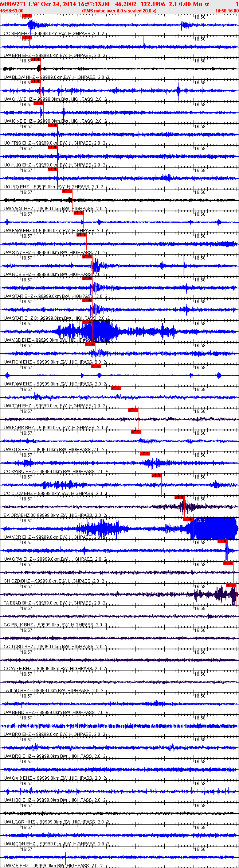Click the 'UW STW EHZ' station label
This screenshot has width=239, height=868.
[x=17, y=253]
